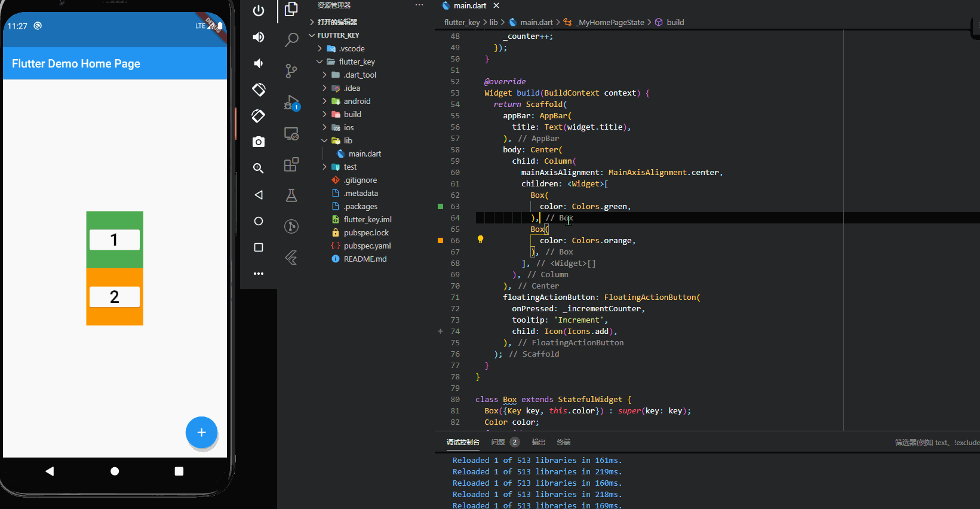Image resolution: width=980 pixels, height=509 pixels.
Task: Open the Search view in activity bar
Action: coord(291,40)
